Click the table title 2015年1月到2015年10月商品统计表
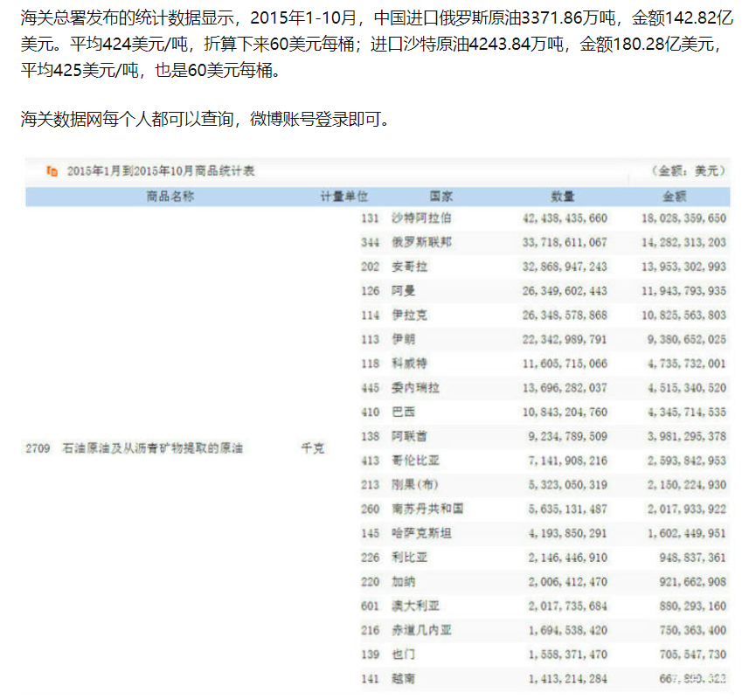This screenshot has height=700, width=756. click(161, 171)
